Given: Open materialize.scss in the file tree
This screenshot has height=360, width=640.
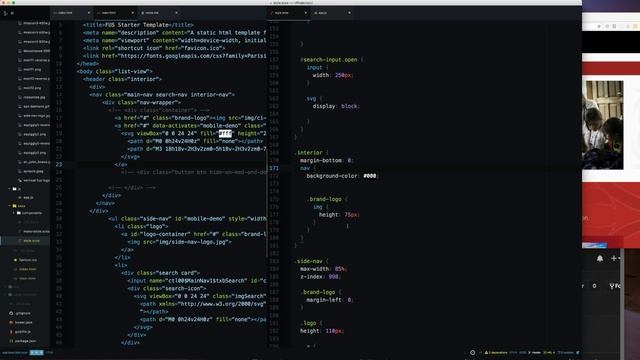Looking at the screenshot, I should 36,231.
